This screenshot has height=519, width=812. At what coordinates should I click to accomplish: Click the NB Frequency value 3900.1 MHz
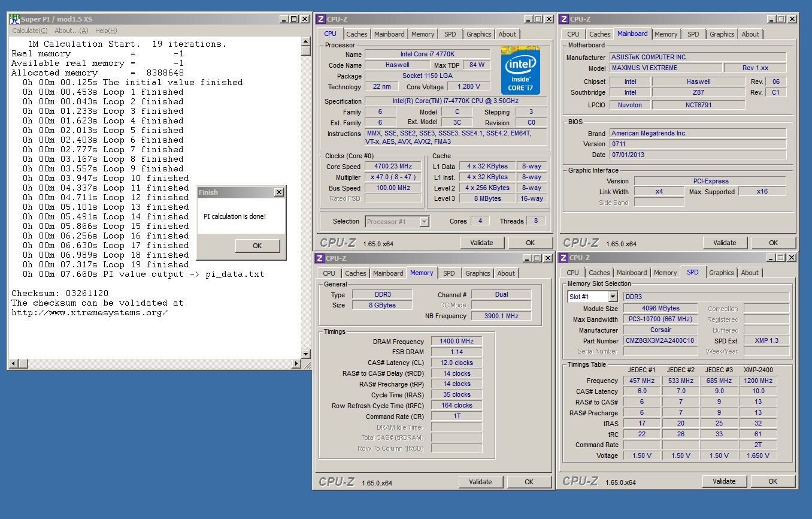pyautogui.click(x=501, y=316)
